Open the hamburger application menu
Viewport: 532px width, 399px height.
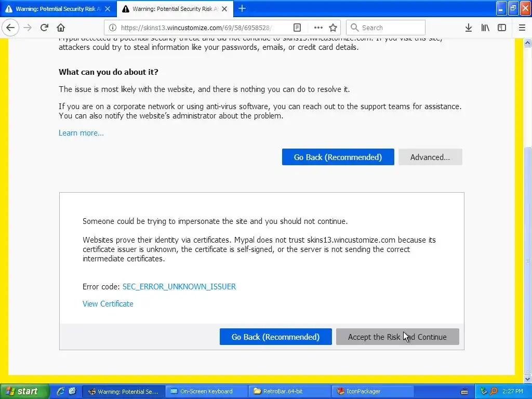coord(522,28)
